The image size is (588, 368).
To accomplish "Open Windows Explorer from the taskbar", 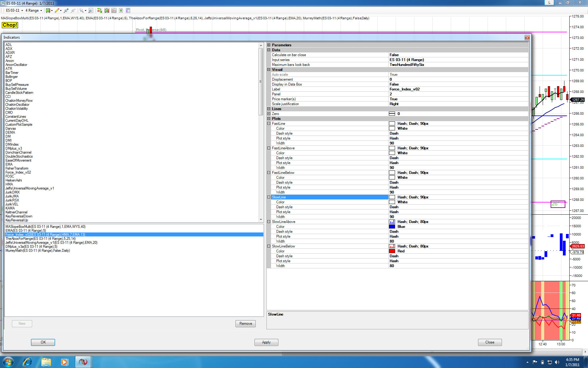I will [x=46, y=362].
